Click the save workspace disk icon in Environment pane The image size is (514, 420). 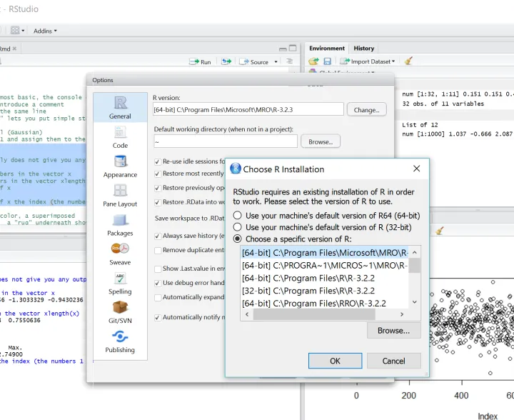tap(327, 61)
